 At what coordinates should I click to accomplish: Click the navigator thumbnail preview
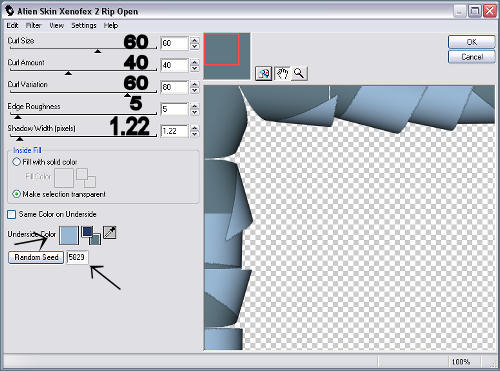227,56
